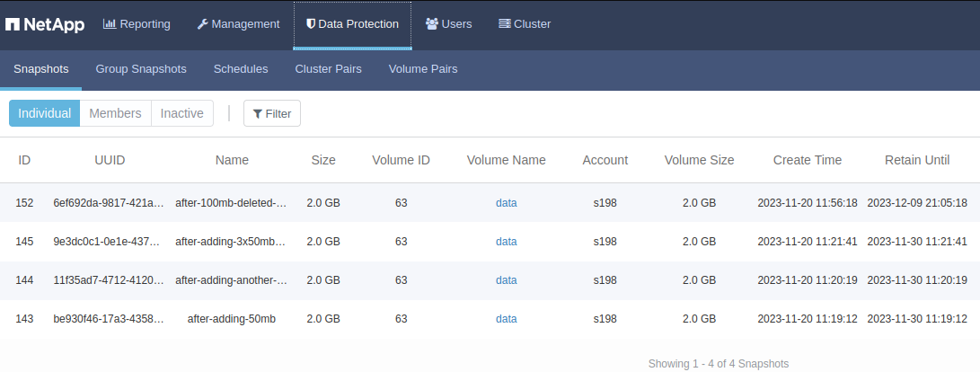The height and width of the screenshot is (372, 980).
Task: Click UUID 11f35ad7-4712-4120…
Action: tap(109, 280)
